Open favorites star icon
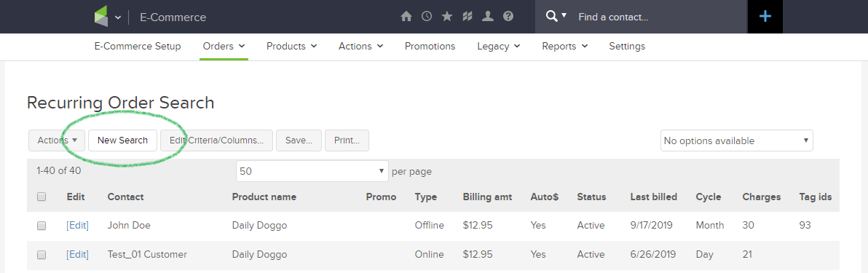The width and height of the screenshot is (868, 273). pos(447,17)
